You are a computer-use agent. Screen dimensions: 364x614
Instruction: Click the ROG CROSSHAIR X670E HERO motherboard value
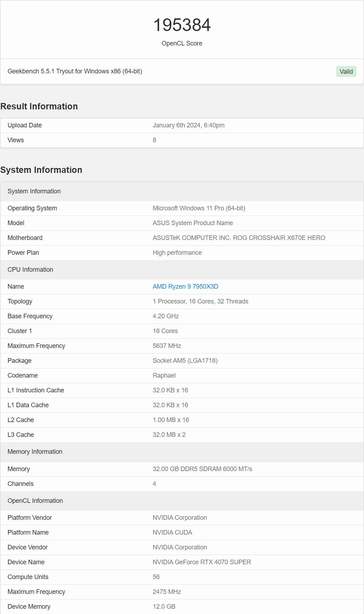239,238
